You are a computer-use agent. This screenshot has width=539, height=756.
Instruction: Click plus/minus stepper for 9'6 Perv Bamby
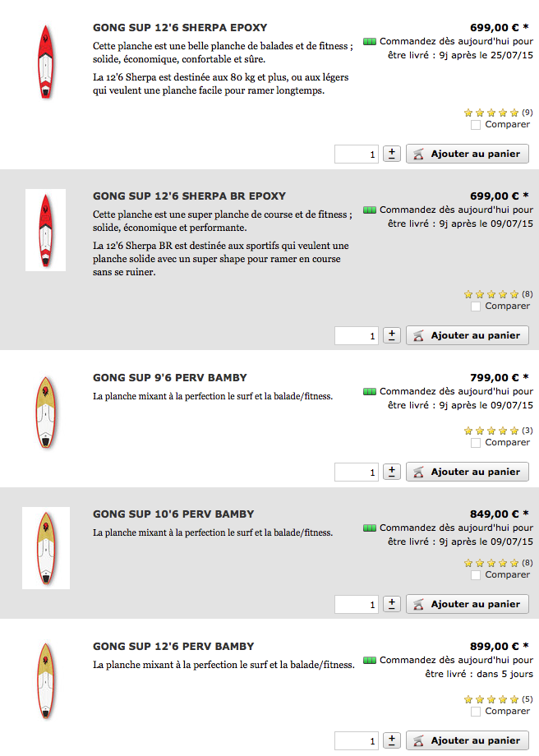(392, 472)
